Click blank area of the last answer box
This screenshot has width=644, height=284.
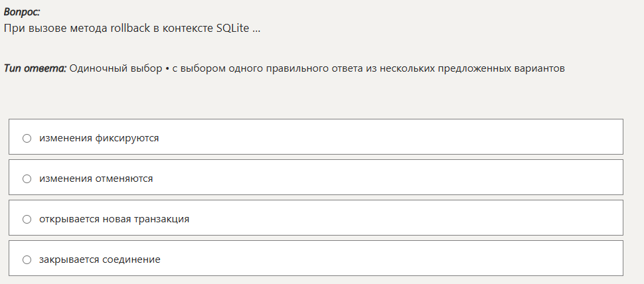click(x=398, y=259)
